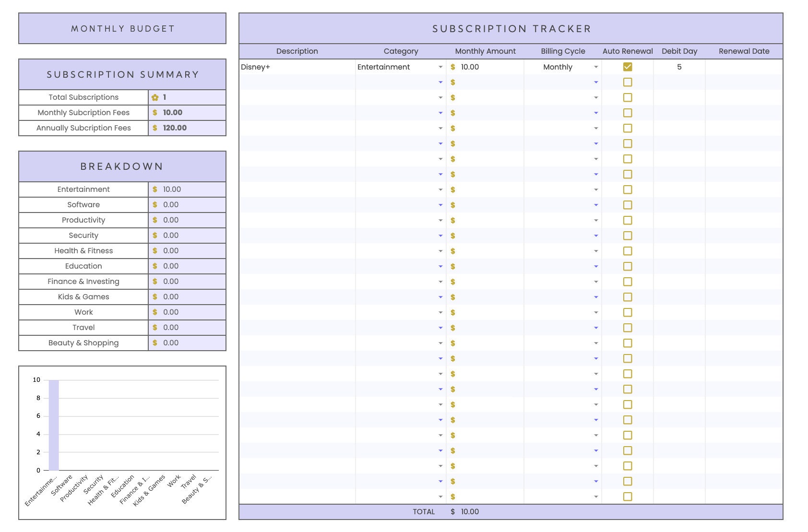The image size is (808, 532).
Task: Uncheck Disney+ Auto Renewal checkbox
Action: click(627, 67)
